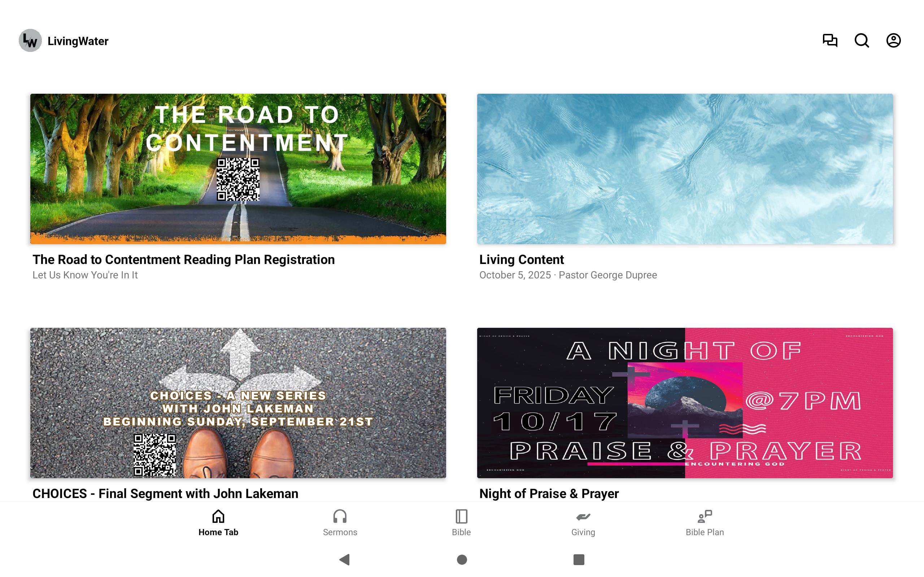Tap the Android home circle button

pyautogui.click(x=462, y=559)
